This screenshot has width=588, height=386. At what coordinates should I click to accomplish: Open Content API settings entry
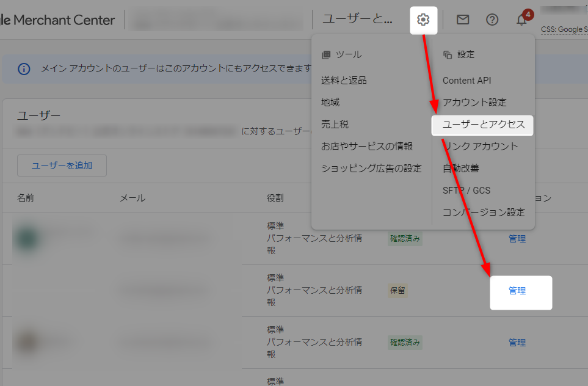pos(466,81)
